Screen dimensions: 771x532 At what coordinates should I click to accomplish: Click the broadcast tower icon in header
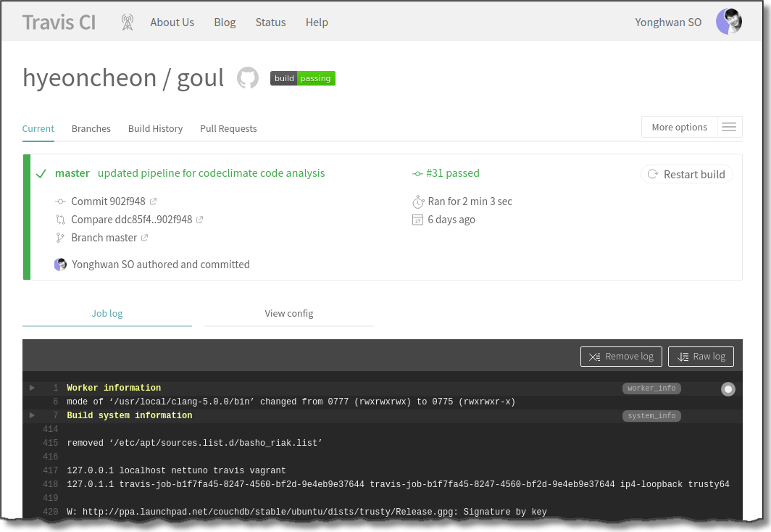128,22
